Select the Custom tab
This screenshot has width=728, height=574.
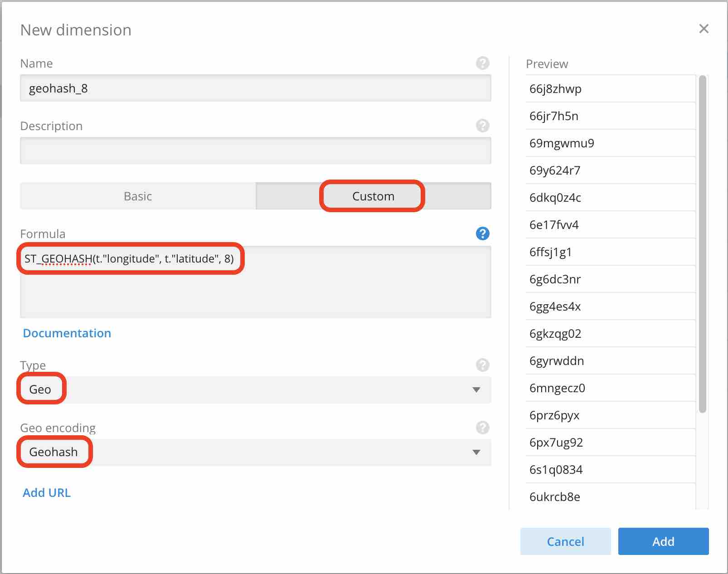click(373, 196)
